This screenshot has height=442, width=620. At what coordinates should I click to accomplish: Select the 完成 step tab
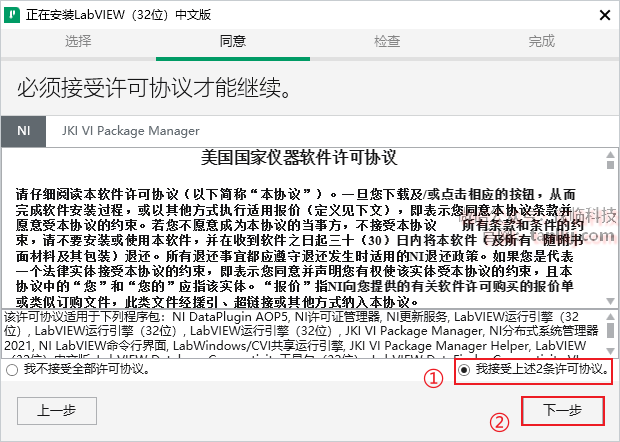click(x=542, y=41)
